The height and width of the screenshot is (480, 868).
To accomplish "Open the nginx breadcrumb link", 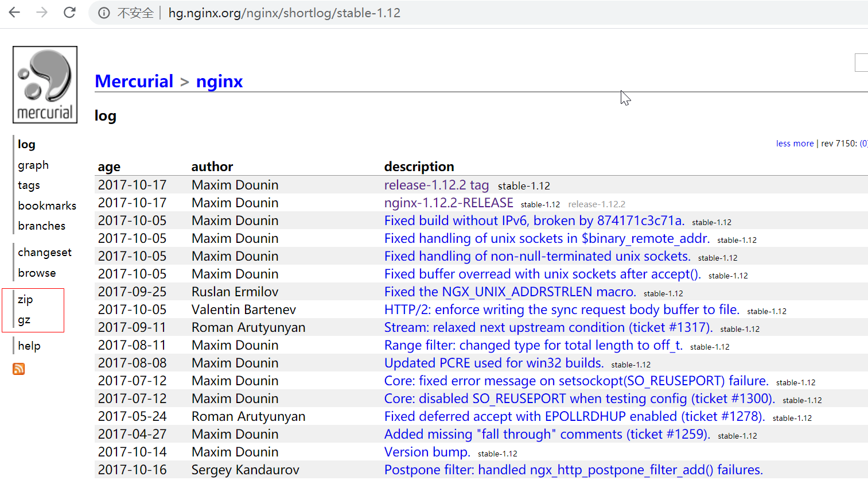I will click(x=219, y=81).
